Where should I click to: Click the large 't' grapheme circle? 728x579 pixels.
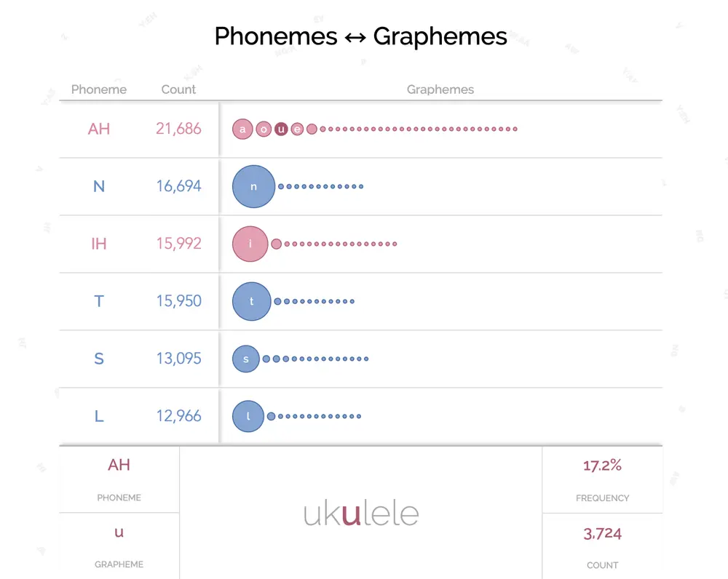(252, 301)
